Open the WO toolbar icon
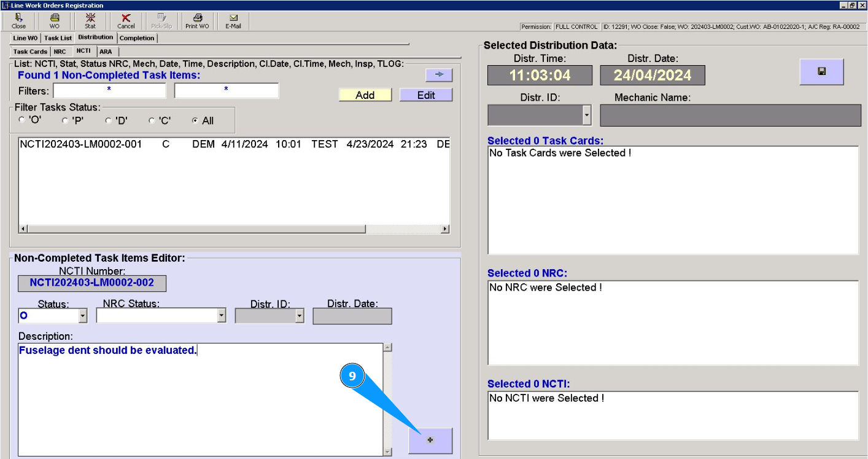 tap(55, 21)
